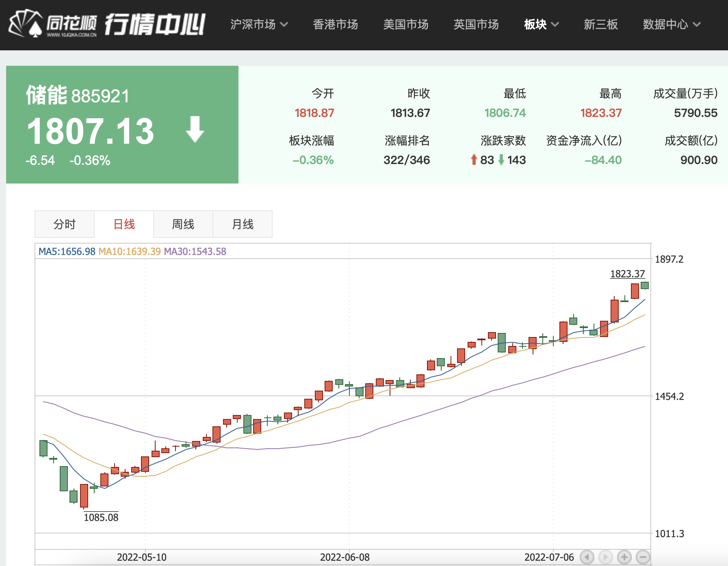Click the white down arrow beside 1807.13
This screenshot has height=566, width=728.
(195, 130)
